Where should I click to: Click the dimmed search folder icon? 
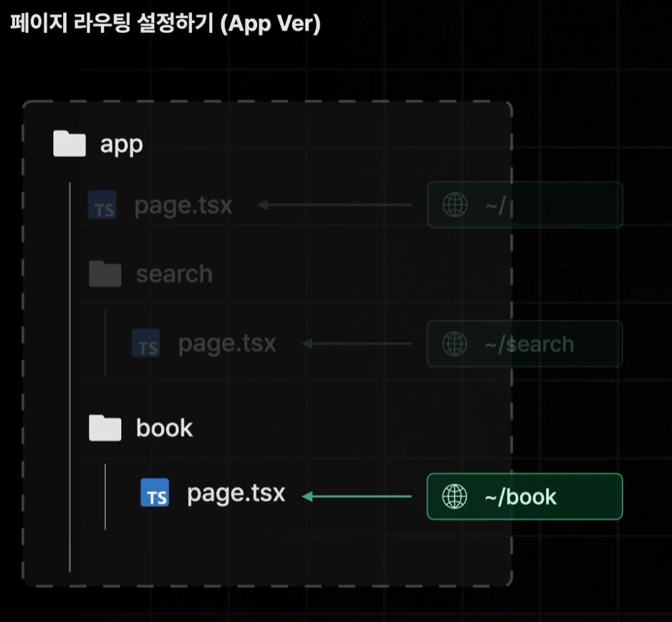[x=105, y=274]
